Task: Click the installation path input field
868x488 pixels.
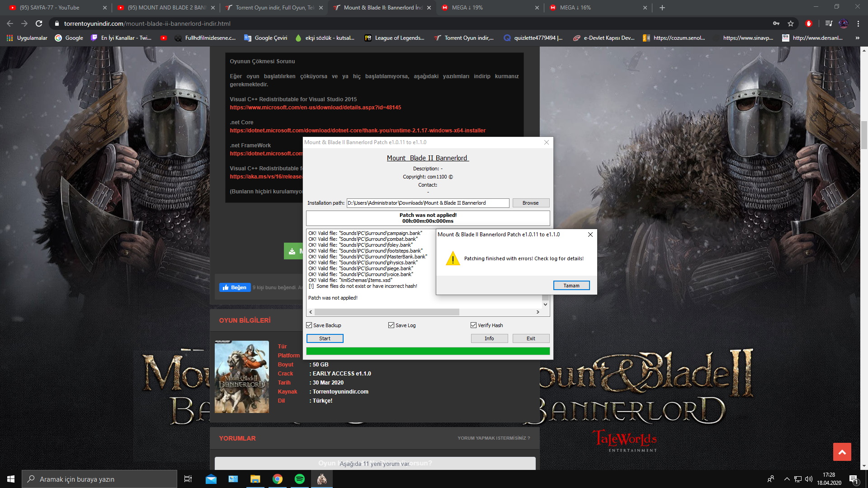Action: (428, 203)
